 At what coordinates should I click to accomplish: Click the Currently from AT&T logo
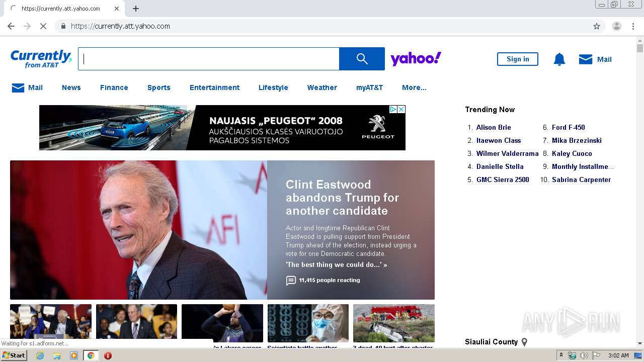coord(41,59)
